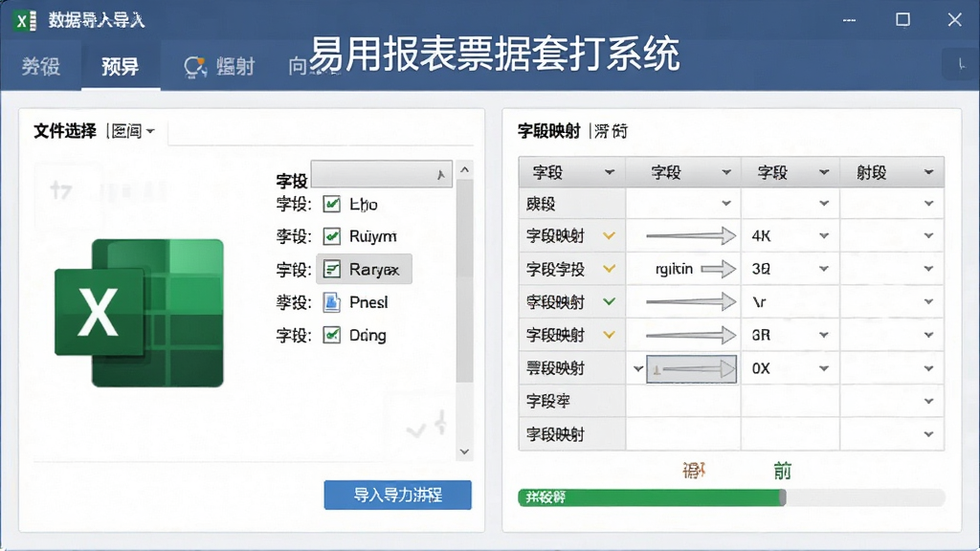Click the orange check mark in the 3R row
This screenshot has height=551, width=980.
609,335
